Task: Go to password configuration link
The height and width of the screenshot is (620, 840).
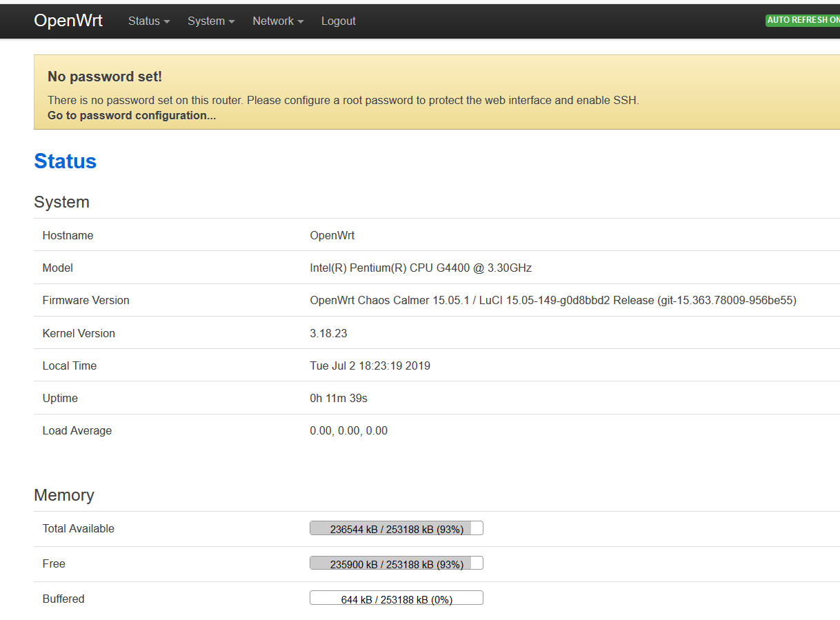Action: pos(132,115)
